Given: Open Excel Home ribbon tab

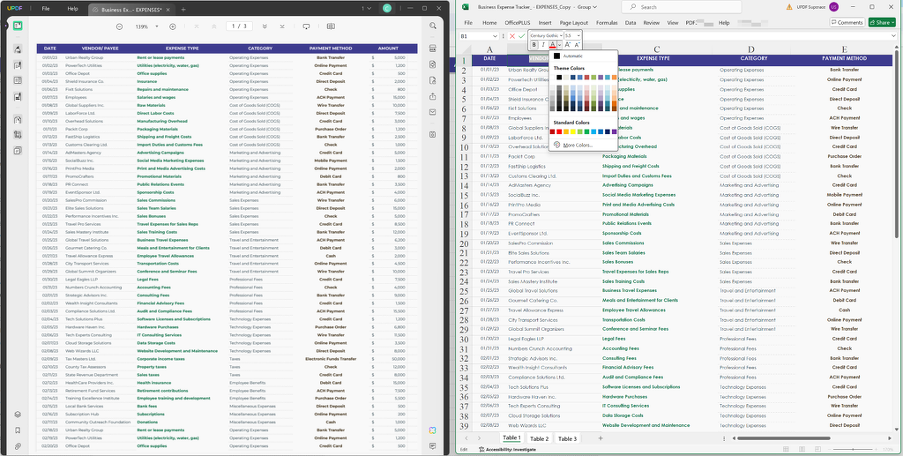Looking at the screenshot, I should click(489, 23).
